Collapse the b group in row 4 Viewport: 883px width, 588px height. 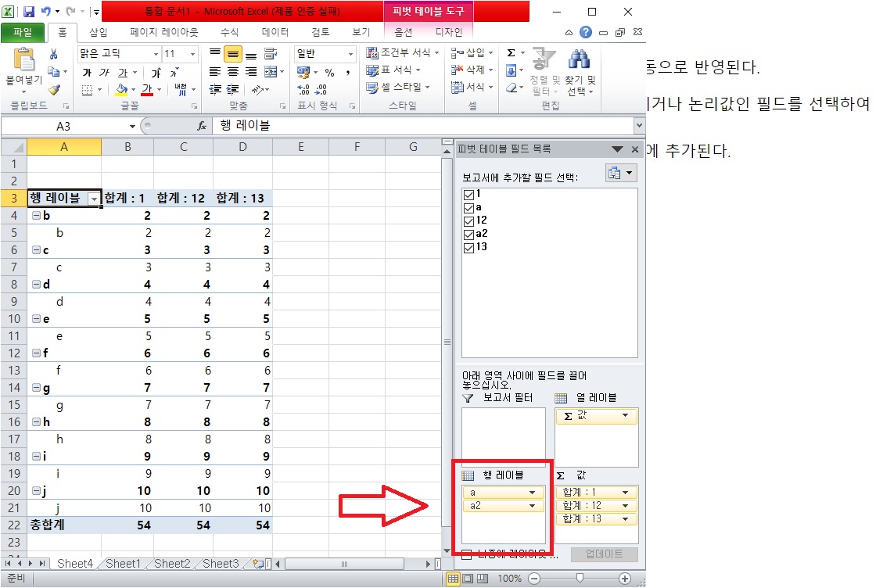pyautogui.click(x=36, y=216)
